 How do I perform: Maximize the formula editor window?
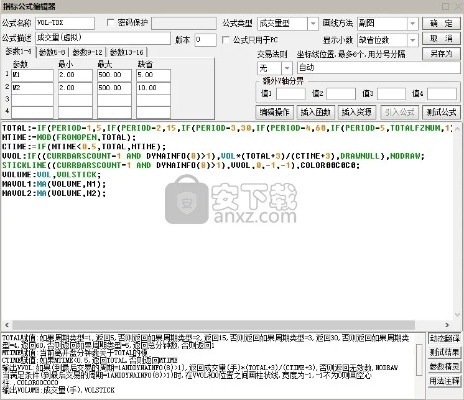(x=445, y=7)
